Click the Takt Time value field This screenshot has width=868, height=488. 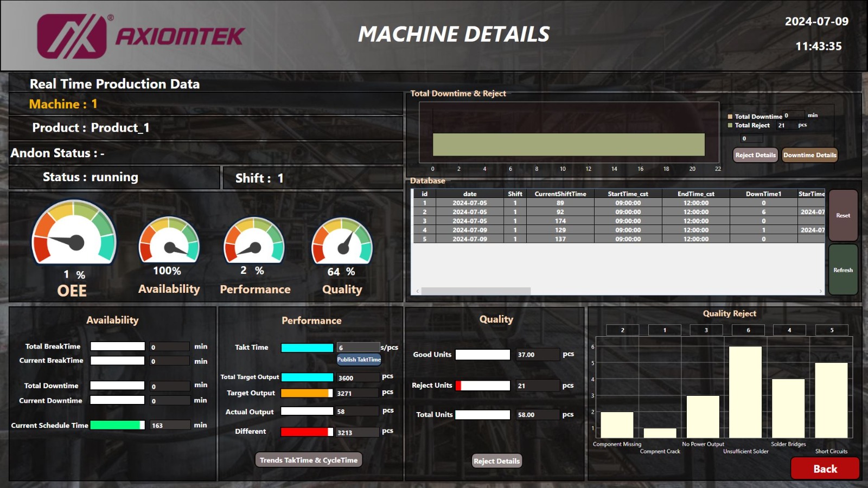tap(358, 348)
